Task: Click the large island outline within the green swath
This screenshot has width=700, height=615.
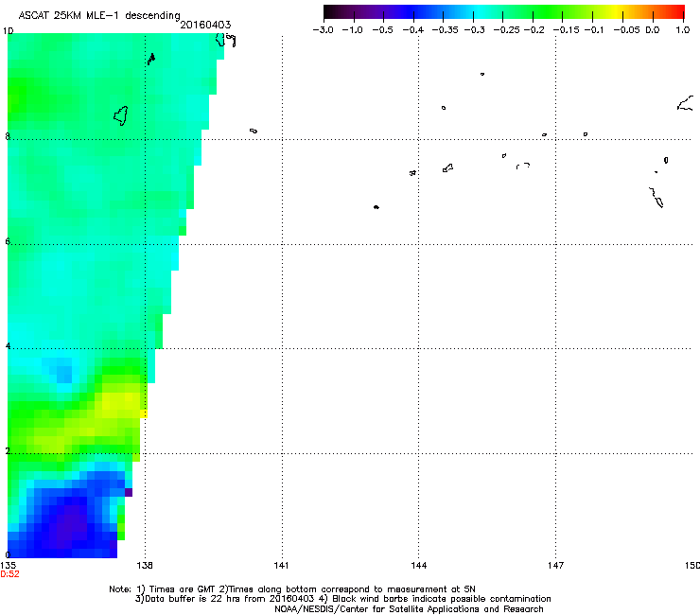Action: 121,115
